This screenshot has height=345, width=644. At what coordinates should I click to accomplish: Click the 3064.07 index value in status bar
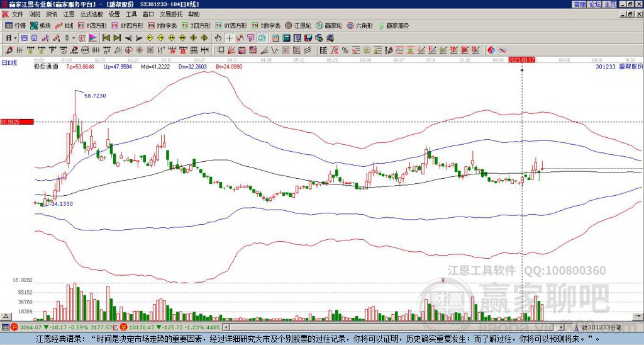coord(30,327)
